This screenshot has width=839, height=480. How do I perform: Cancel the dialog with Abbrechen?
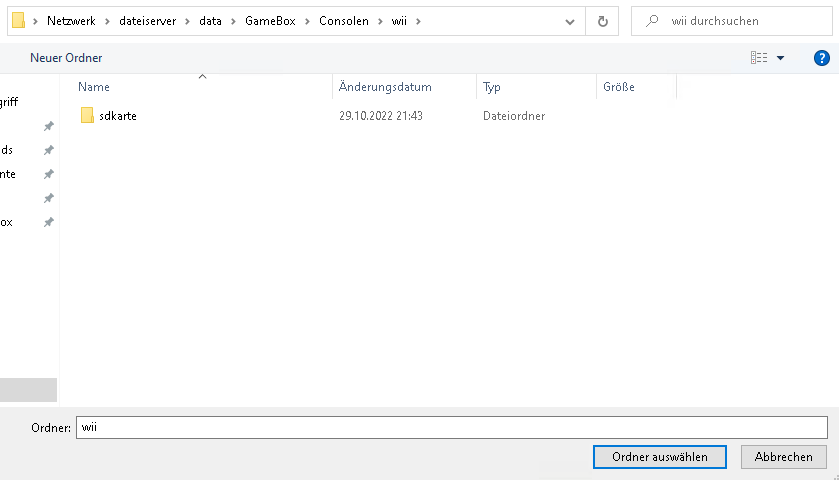(x=783, y=457)
